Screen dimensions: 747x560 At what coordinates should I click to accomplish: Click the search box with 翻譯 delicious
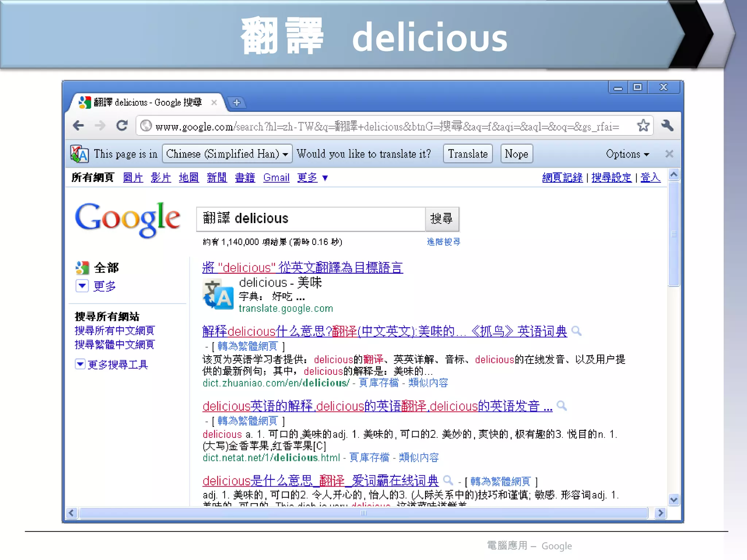(311, 219)
